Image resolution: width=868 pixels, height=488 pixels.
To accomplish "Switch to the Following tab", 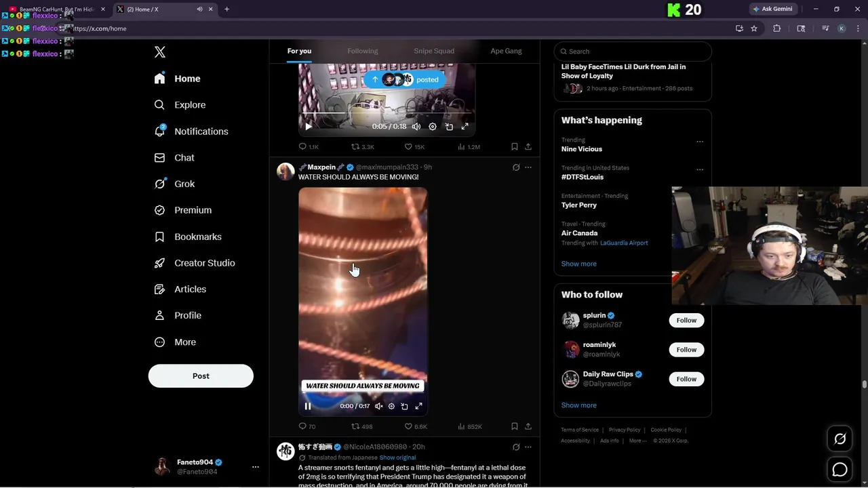I will coord(363,51).
